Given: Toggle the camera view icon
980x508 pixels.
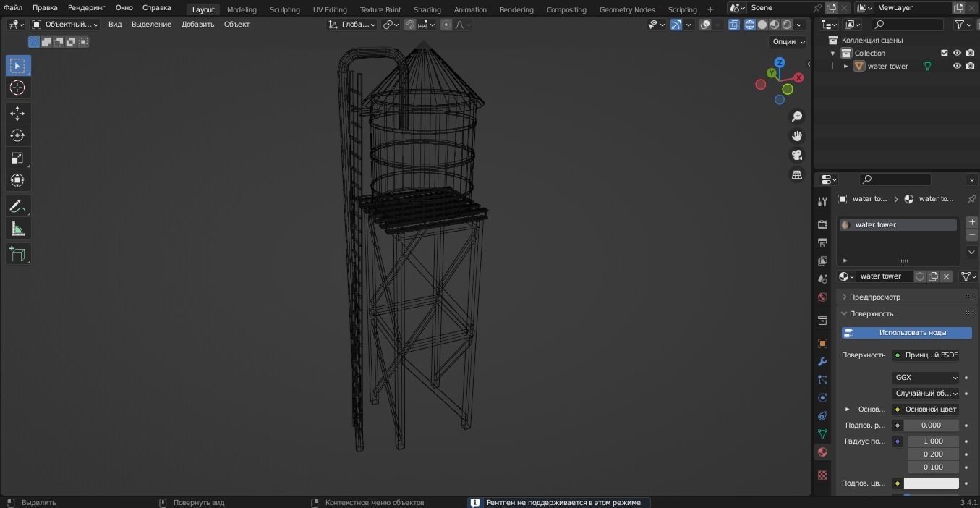Looking at the screenshot, I should 797,156.
